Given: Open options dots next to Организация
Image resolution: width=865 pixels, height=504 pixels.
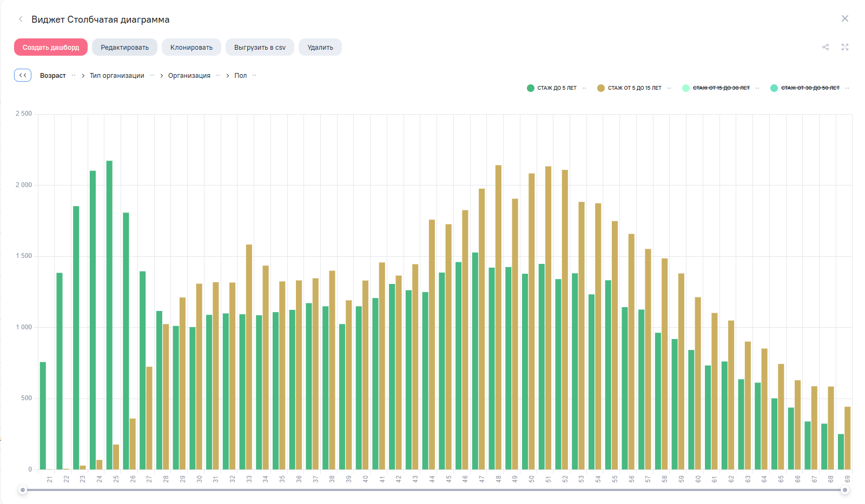Looking at the screenshot, I should pos(218,75).
